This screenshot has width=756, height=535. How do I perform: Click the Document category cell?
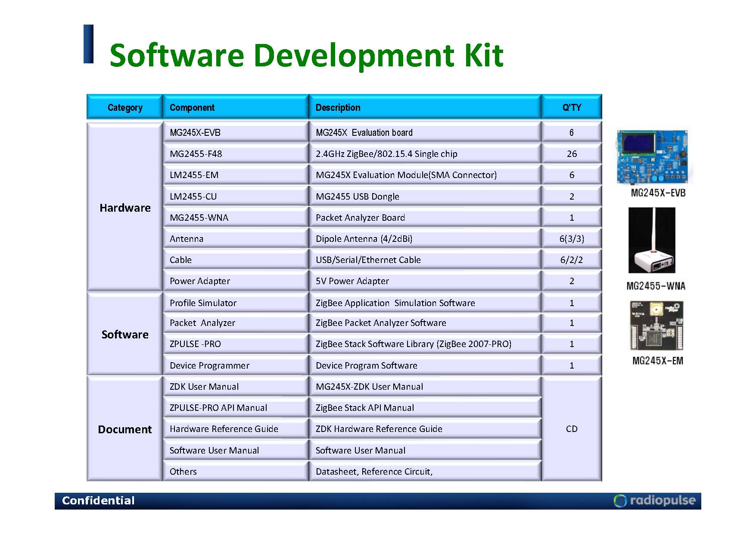coord(125,429)
